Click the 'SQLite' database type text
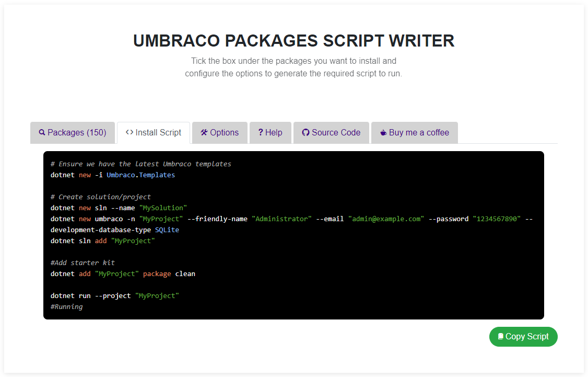This screenshot has width=588, height=377. coord(167,230)
